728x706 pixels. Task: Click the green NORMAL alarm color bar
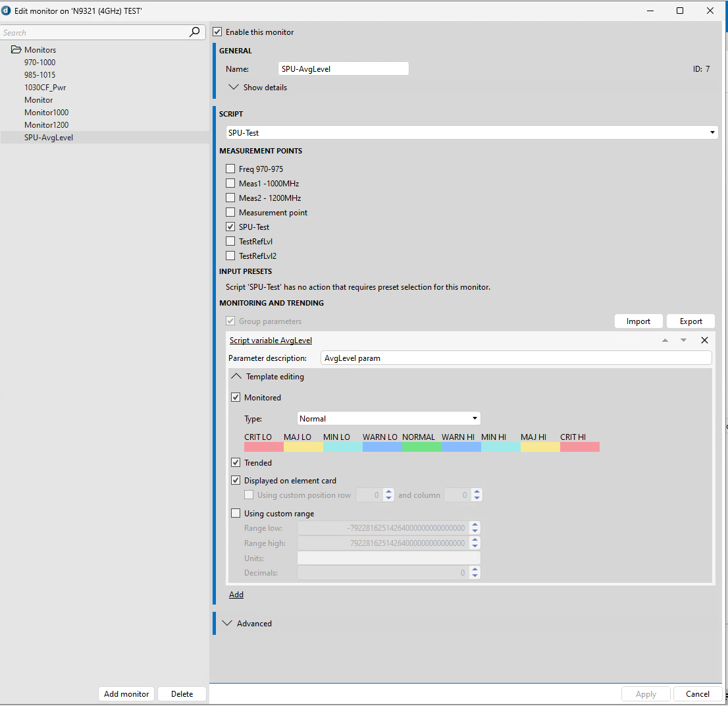[421, 447]
